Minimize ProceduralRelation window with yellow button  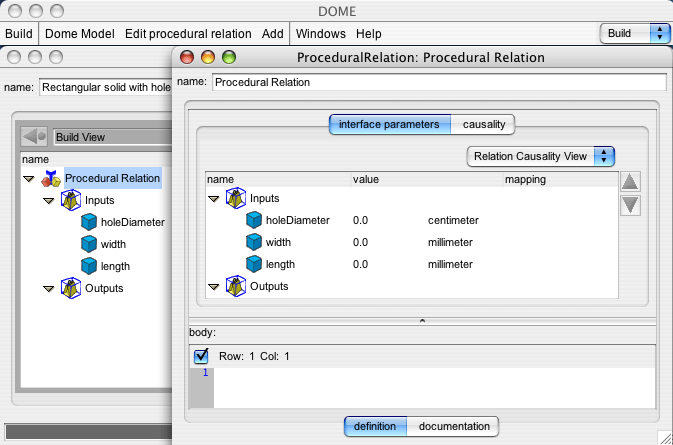[x=208, y=57]
